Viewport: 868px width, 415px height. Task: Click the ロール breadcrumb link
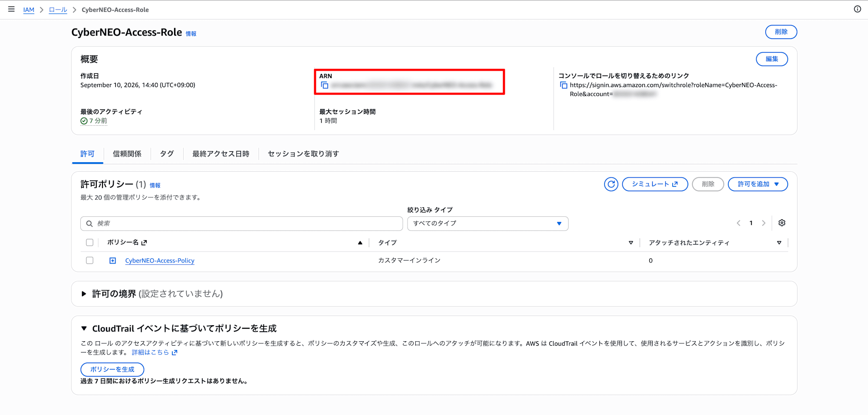(58, 10)
